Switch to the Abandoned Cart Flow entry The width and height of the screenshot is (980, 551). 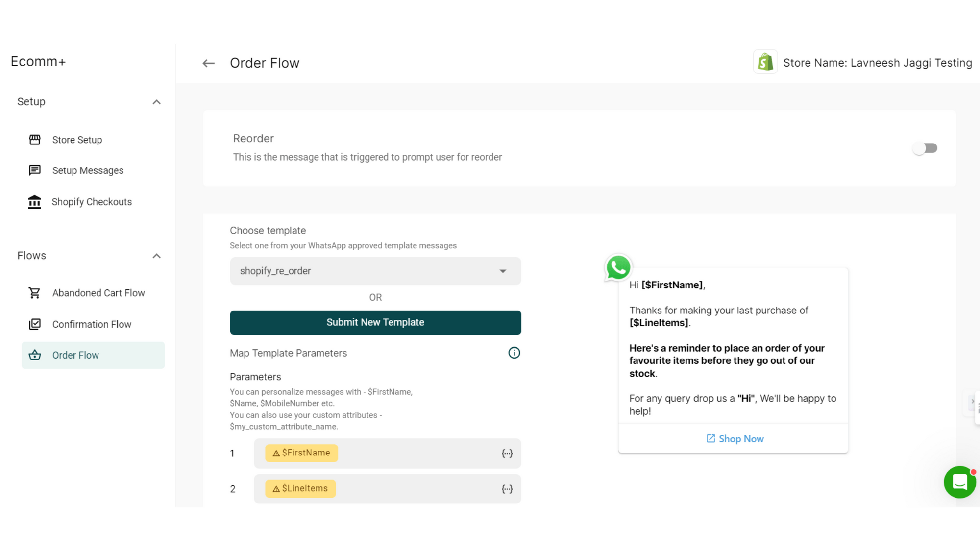98,292
